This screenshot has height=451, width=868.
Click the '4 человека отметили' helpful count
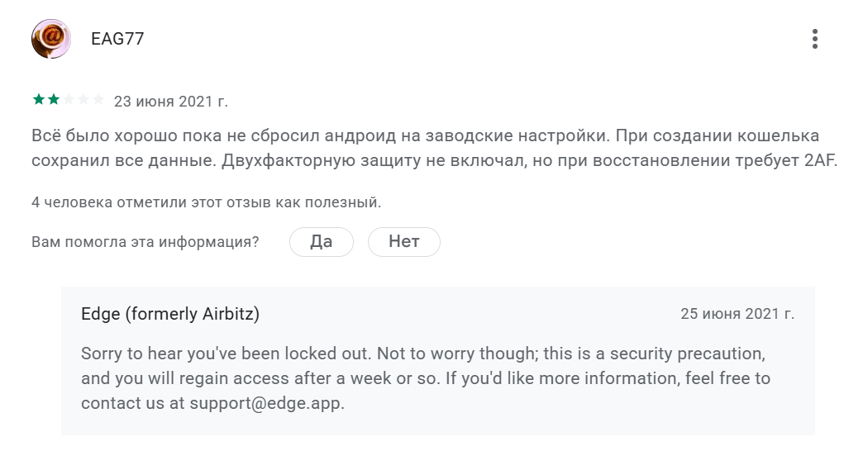(206, 202)
